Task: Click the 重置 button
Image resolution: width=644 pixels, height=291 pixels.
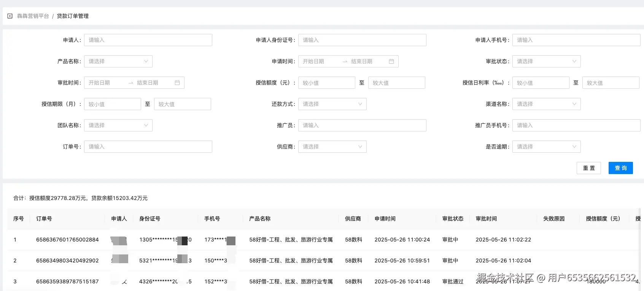Action: [x=589, y=168]
